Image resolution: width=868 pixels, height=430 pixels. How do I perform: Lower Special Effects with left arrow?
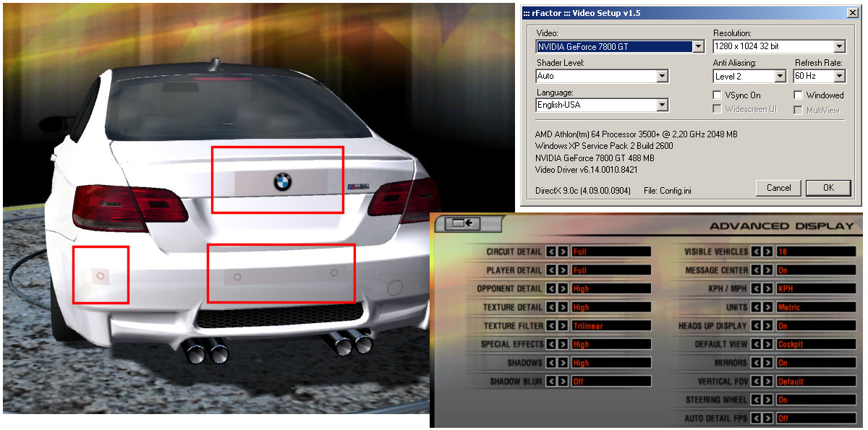[551, 344]
